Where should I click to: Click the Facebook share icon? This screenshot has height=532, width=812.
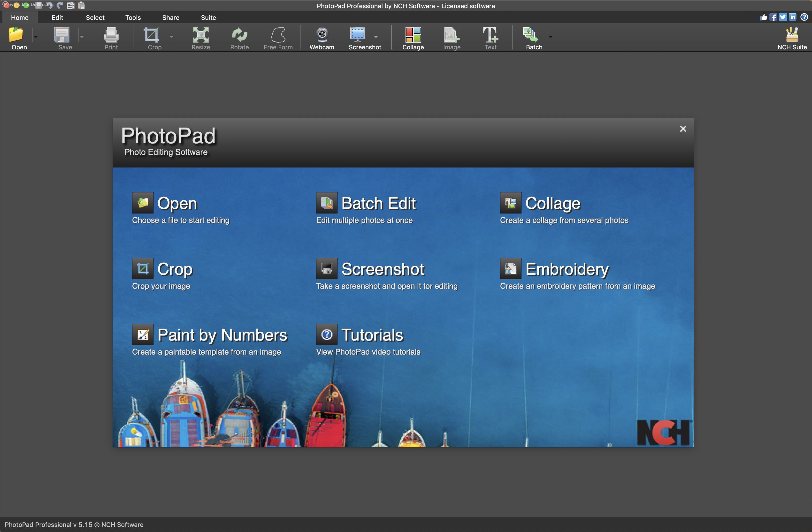click(x=773, y=17)
